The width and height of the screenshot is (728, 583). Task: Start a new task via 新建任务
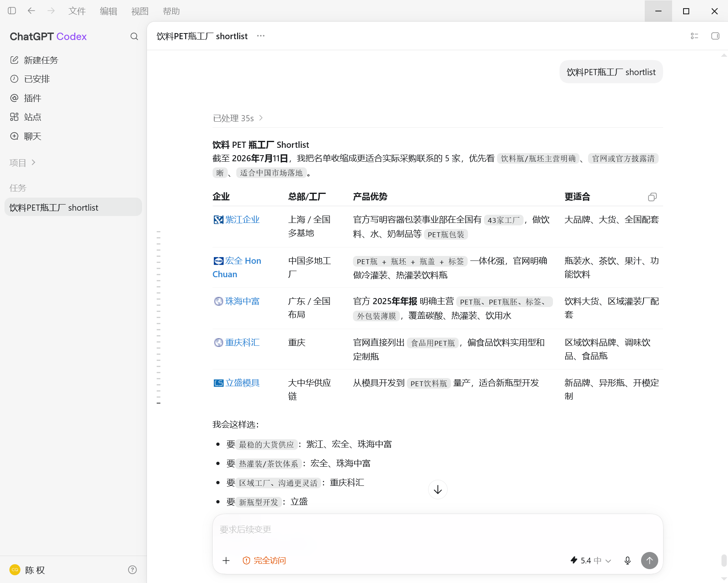coord(73,60)
